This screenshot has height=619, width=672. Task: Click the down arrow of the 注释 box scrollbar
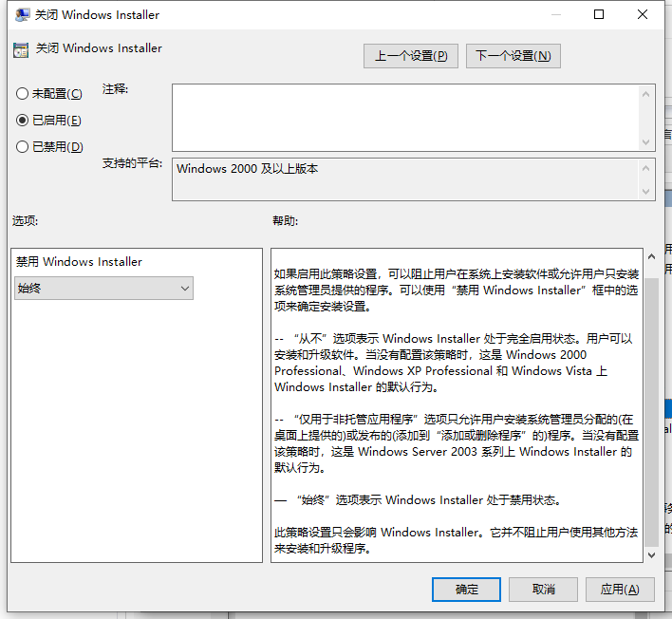pos(647,142)
